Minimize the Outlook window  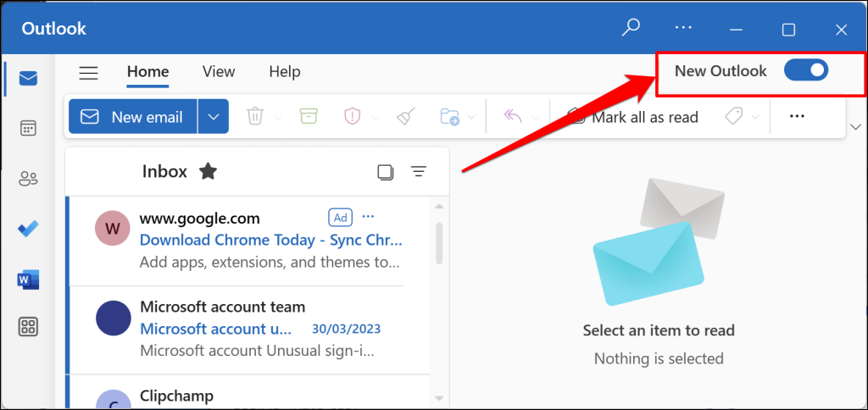click(x=736, y=30)
